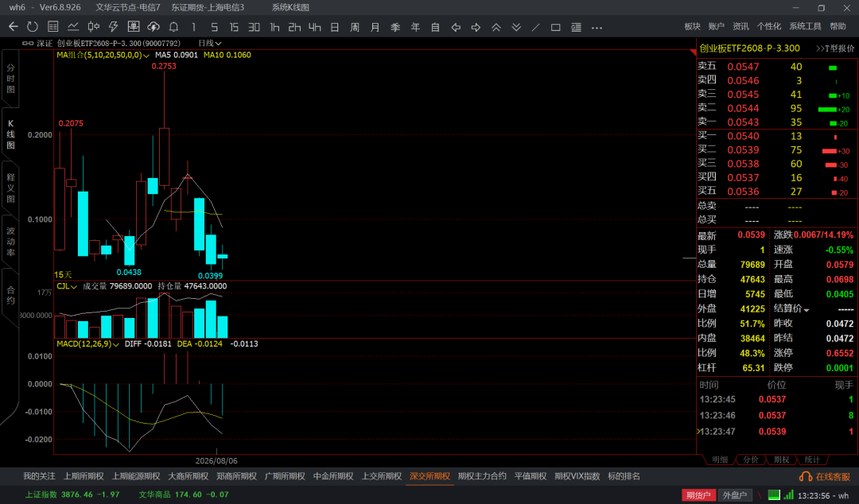Switch to the 合约 side tab
Screen dimensions: 859x504
coord(10,295)
